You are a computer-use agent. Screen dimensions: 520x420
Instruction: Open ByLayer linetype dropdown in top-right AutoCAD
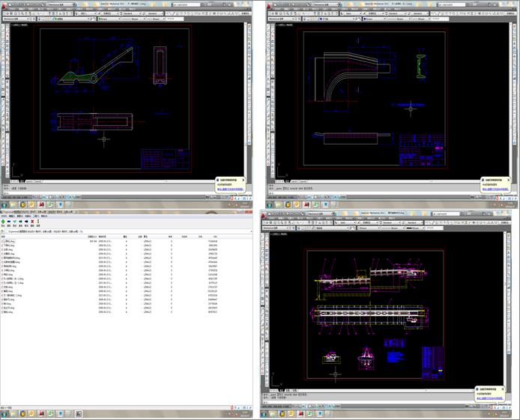point(397,19)
